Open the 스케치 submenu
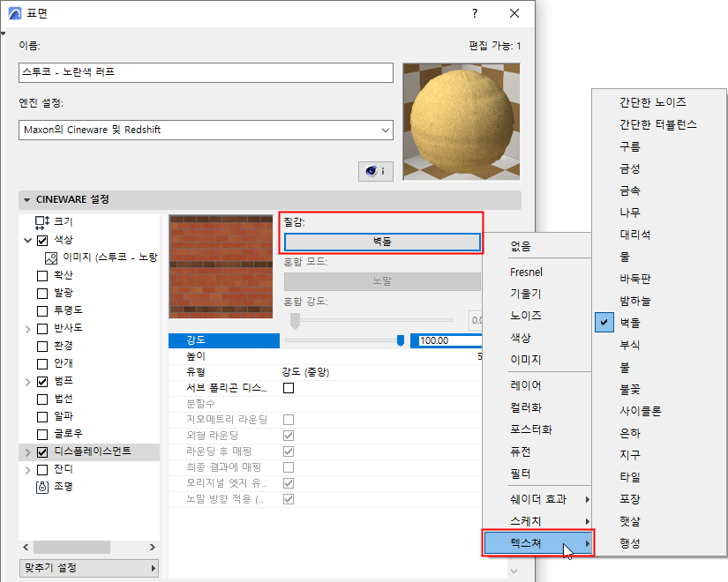Screen dimensions: 728x582 click(x=537, y=521)
